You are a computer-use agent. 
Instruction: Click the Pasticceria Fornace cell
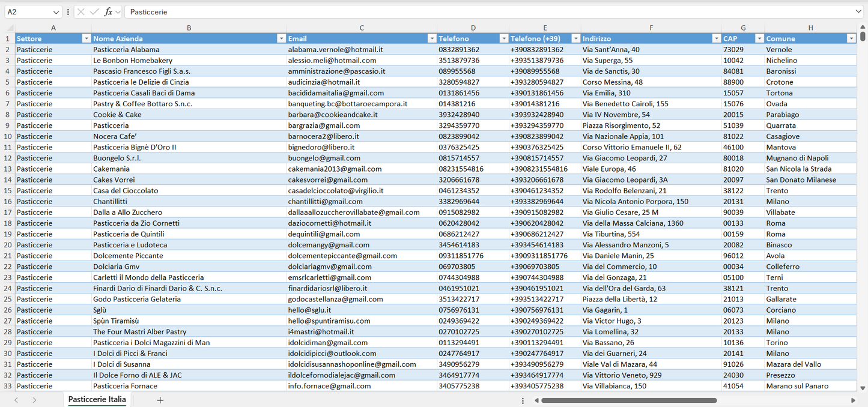click(x=189, y=386)
